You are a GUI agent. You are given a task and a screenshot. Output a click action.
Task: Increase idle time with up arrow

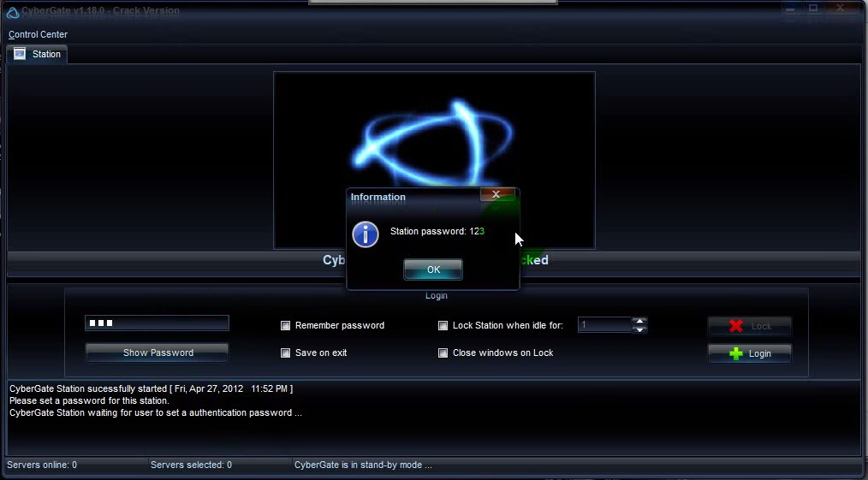(x=639, y=322)
